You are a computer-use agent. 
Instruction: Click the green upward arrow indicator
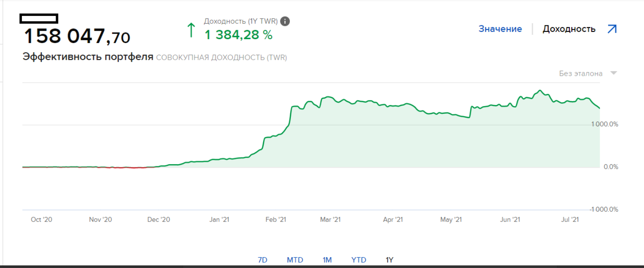[191, 30]
